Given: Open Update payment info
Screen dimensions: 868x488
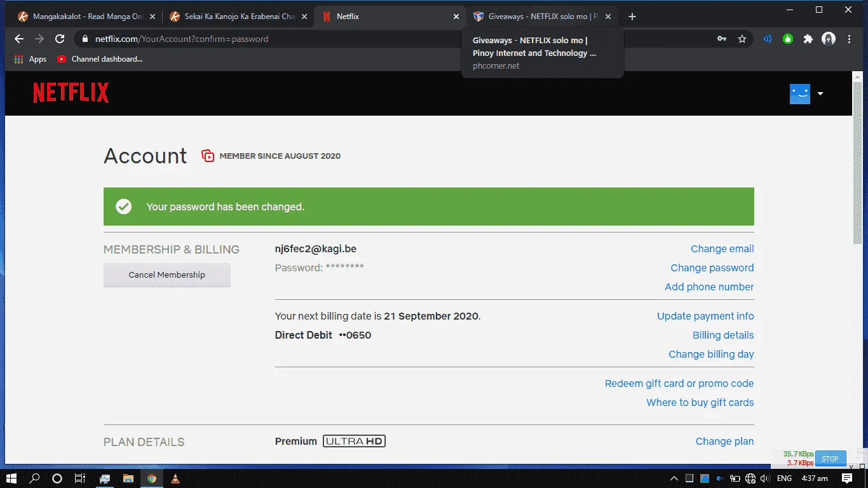Looking at the screenshot, I should [705, 316].
